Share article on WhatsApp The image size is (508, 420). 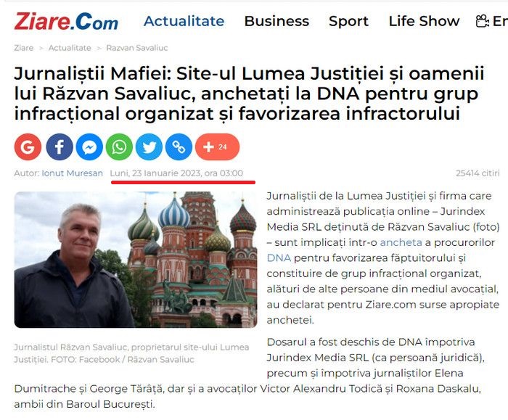tap(119, 147)
